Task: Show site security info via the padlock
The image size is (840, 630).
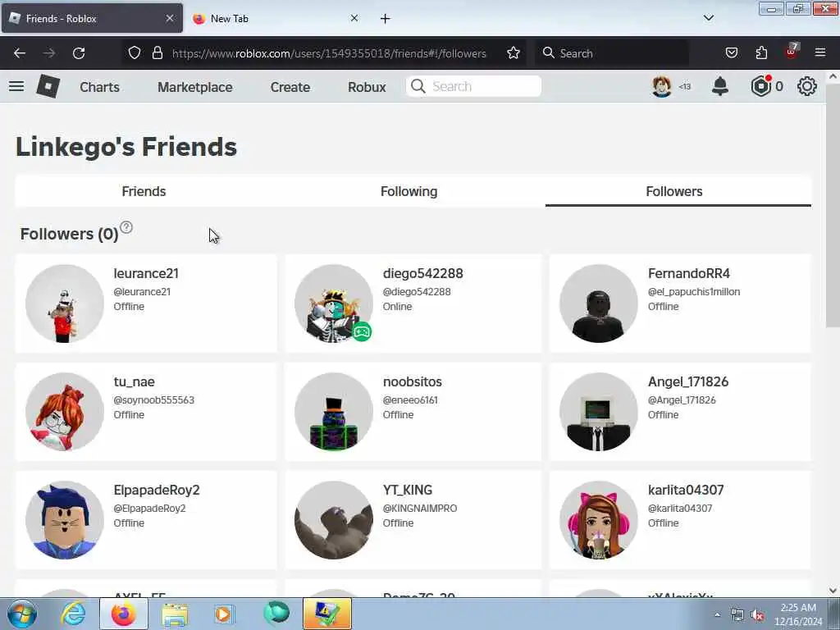Action: pyautogui.click(x=157, y=53)
